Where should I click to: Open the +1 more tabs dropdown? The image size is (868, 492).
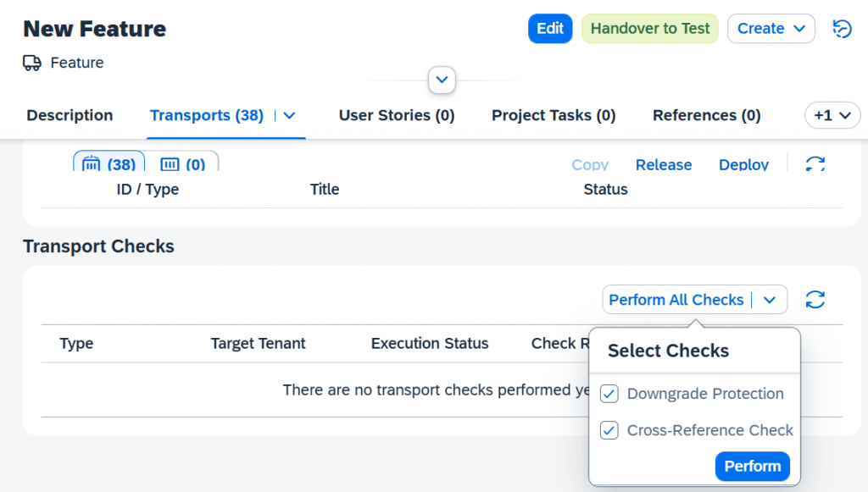832,115
